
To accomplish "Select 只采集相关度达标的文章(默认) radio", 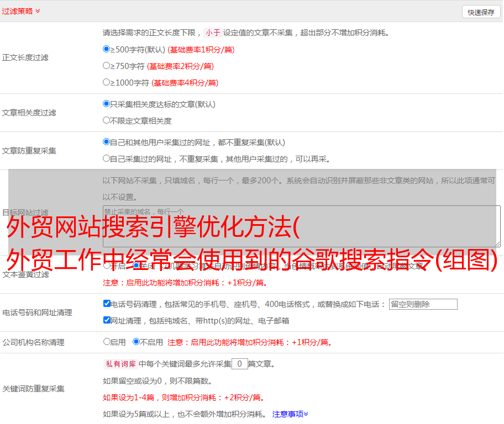I will [x=107, y=104].
